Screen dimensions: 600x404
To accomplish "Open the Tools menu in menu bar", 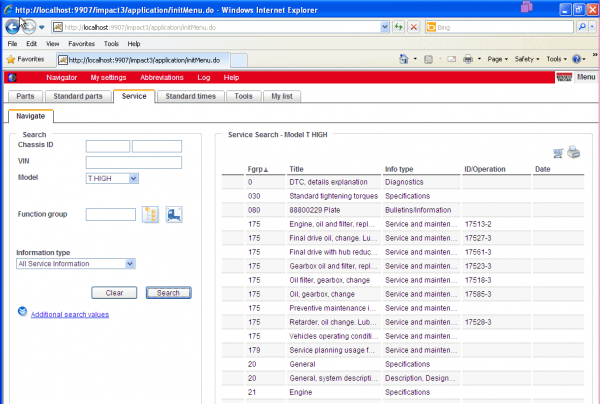I will click(111, 44).
